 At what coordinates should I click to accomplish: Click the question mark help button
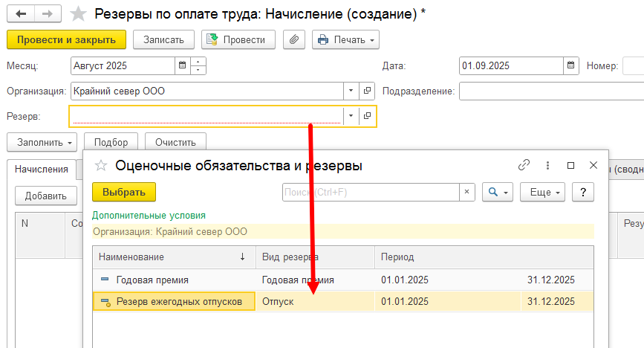[583, 192]
